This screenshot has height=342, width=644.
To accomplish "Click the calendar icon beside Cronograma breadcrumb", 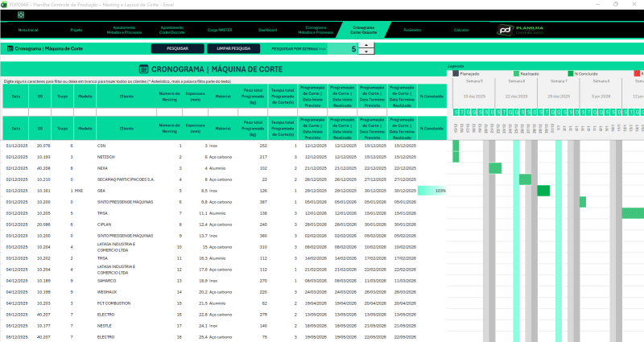I will pos(9,49).
